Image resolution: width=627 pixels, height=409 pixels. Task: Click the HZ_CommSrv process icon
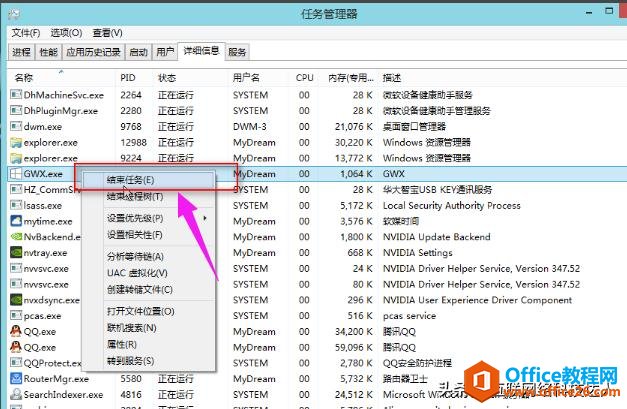[16, 189]
